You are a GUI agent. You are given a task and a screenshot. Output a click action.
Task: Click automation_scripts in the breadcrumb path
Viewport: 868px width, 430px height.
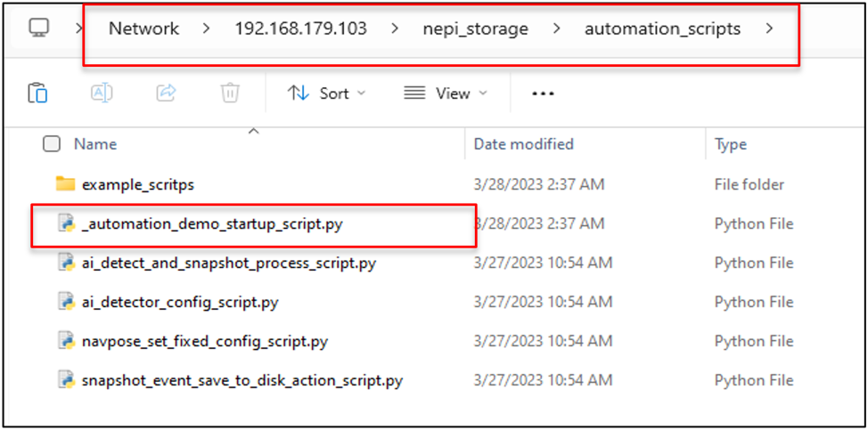[x=663, y=28]
